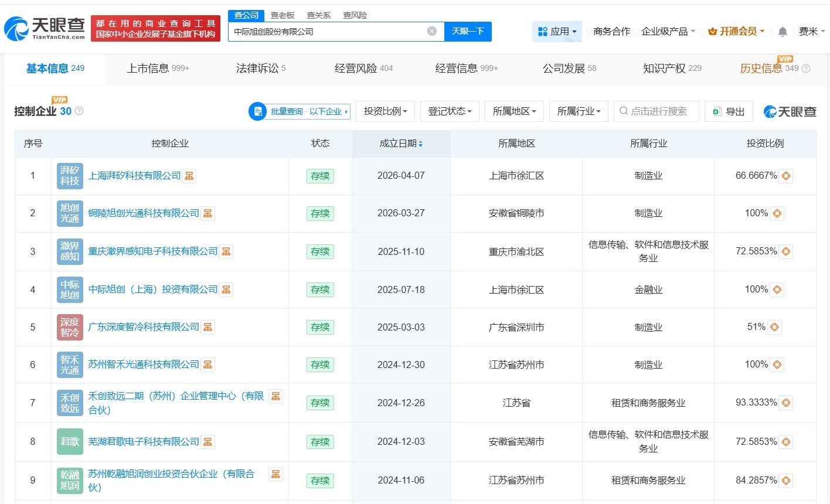Expand the 投资比例 filter dropdown

[385, 111]
